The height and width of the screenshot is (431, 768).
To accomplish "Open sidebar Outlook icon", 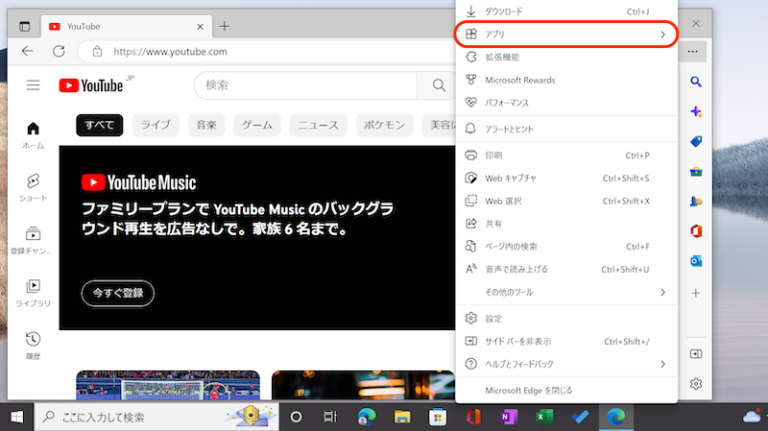I will 696,261.
